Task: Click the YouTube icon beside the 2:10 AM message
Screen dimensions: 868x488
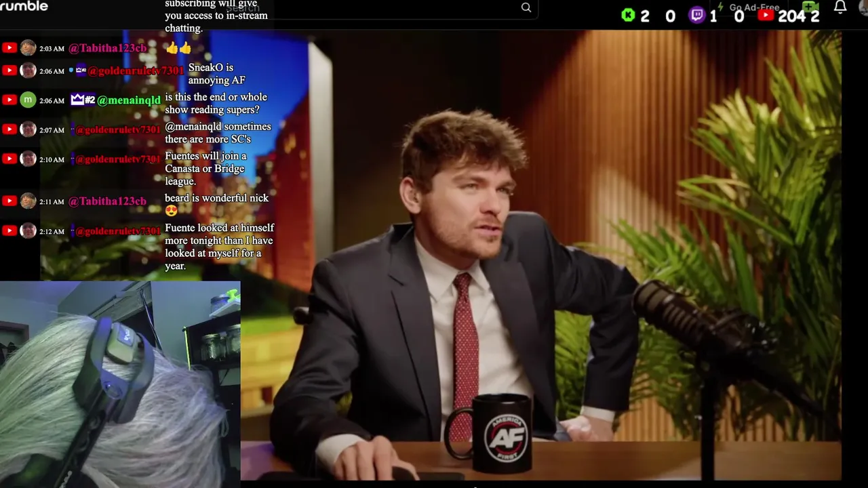Action: (9, 159)
